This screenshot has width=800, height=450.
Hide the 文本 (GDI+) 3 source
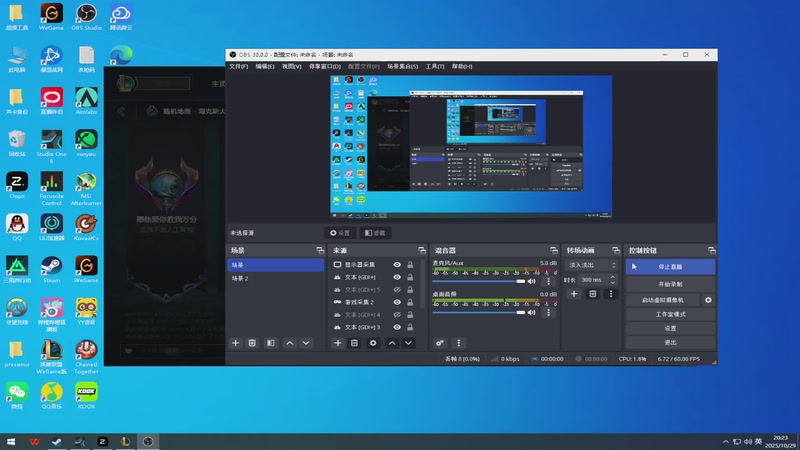point(397,327)
